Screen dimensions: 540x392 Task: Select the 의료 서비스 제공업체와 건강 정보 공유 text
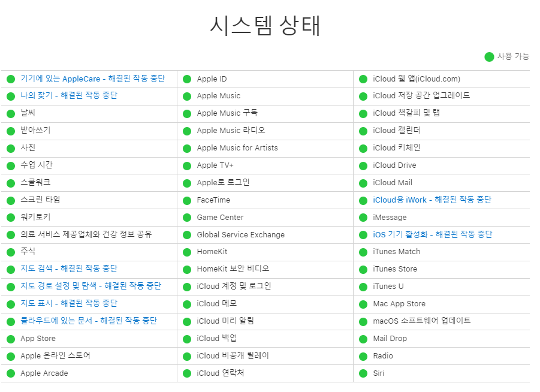coord(86,234)
